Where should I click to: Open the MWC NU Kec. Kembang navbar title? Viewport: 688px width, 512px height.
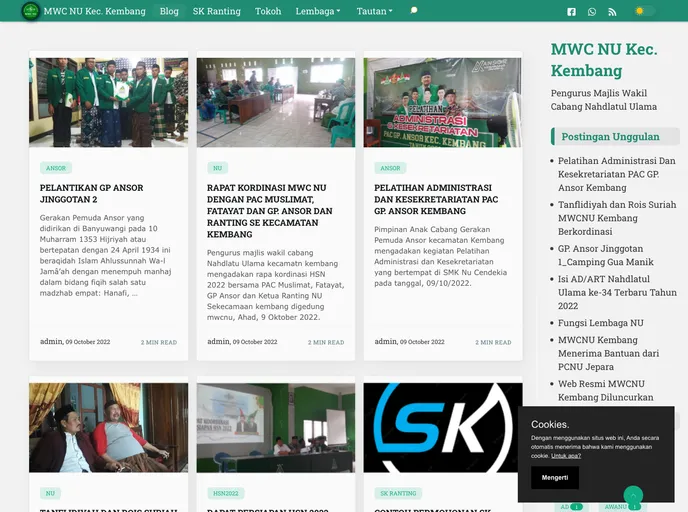click(x=94, y=11)
